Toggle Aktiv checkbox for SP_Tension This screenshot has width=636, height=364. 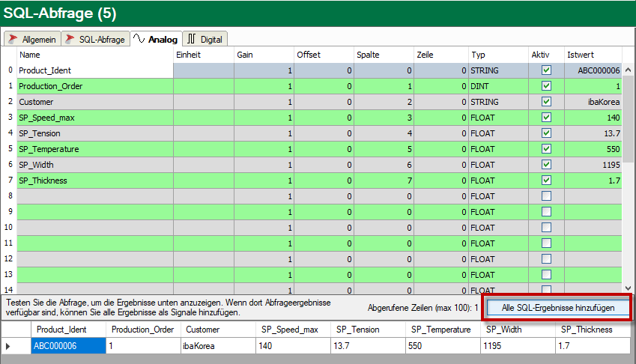[546, 133]
